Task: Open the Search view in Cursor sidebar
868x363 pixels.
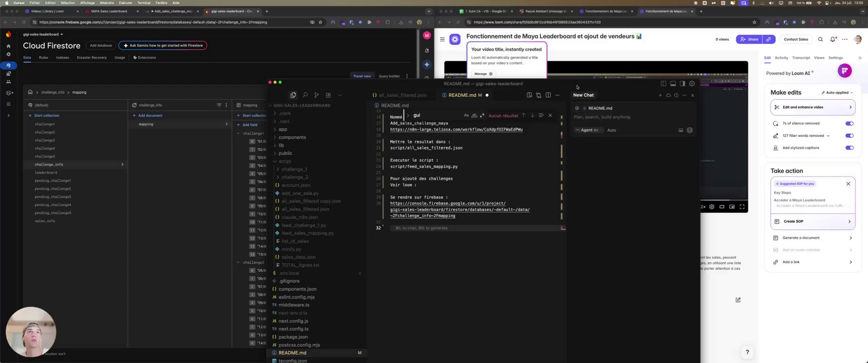Action: (x=305, y=95)
